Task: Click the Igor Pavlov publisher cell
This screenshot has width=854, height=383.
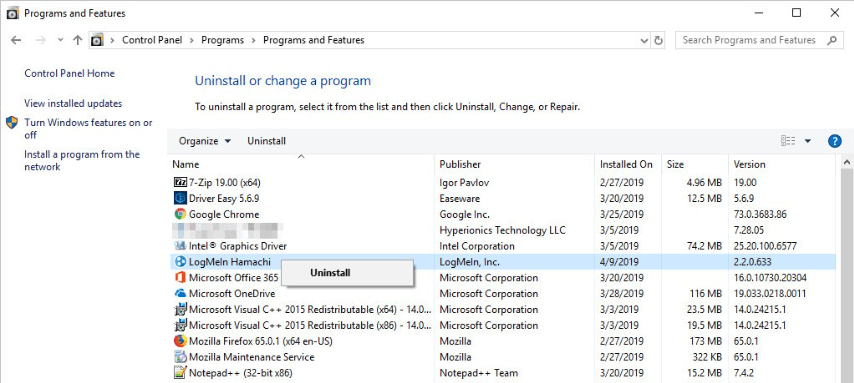Action: point(464,183)
